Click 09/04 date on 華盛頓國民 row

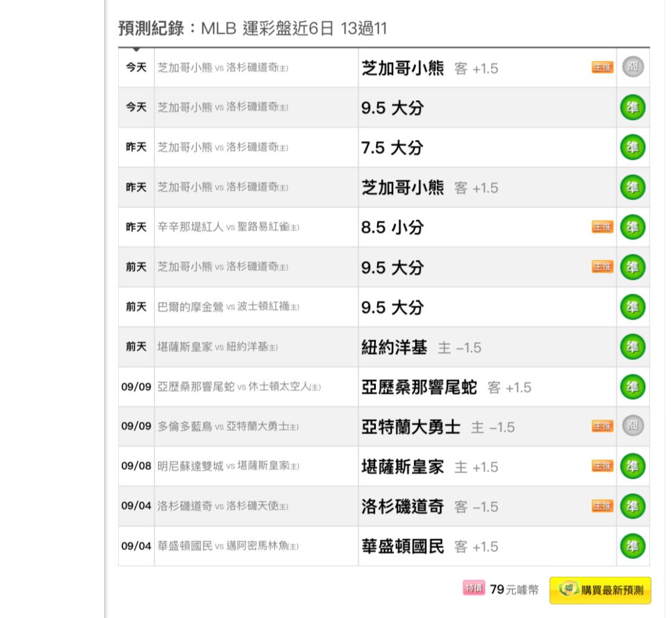click(136, 546)
